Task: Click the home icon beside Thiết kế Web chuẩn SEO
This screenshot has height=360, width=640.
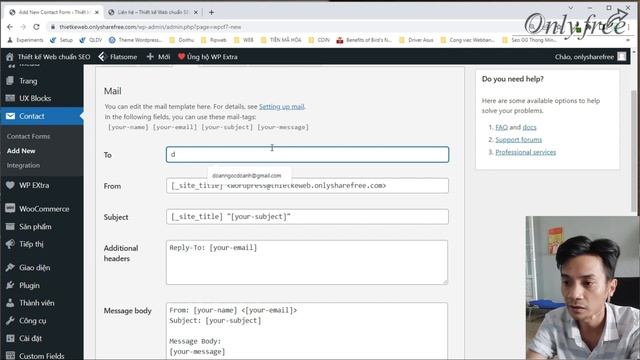Action: [9, 57]
